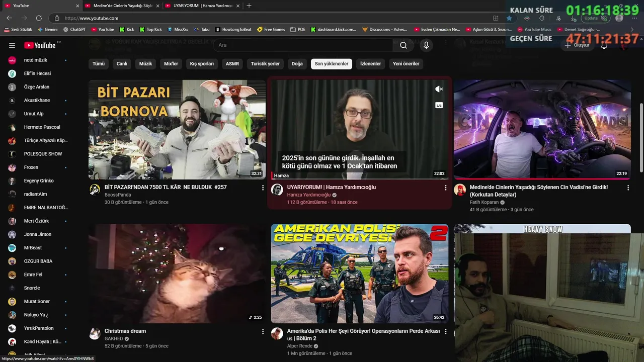Viewport: 644px width, 362px height.
Task: Close the first YouTube browser tab
Action: click(x=77, y=6)
